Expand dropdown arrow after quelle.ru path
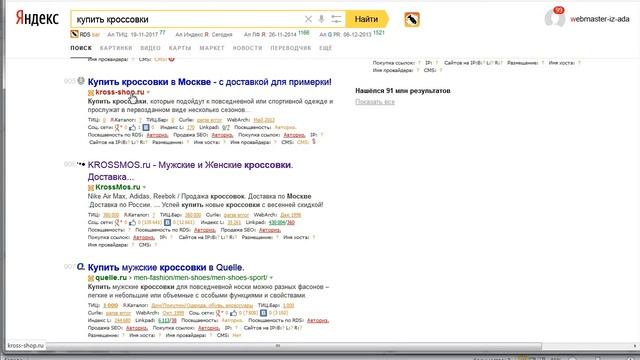640x360 pixels. coord(271,278)
